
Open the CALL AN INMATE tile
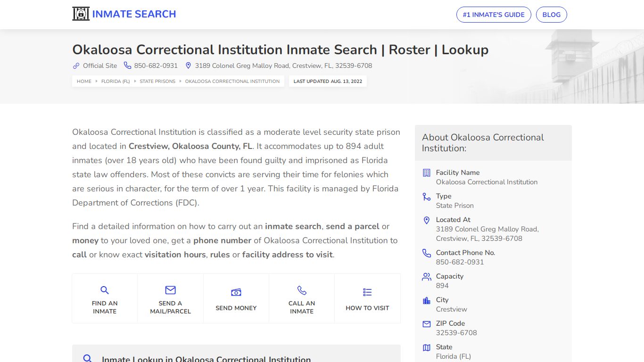tap(302, 298)
